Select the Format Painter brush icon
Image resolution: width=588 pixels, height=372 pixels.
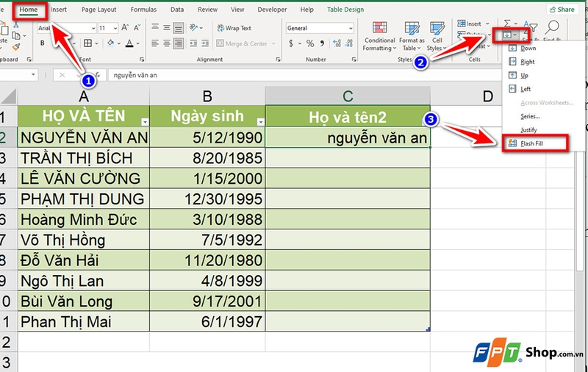tap(15, 47)
